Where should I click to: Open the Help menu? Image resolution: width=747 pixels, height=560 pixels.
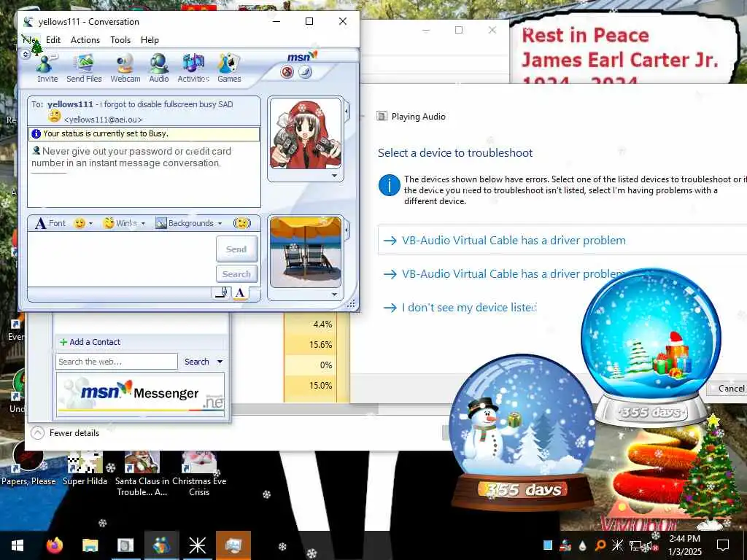click(150, 40)
